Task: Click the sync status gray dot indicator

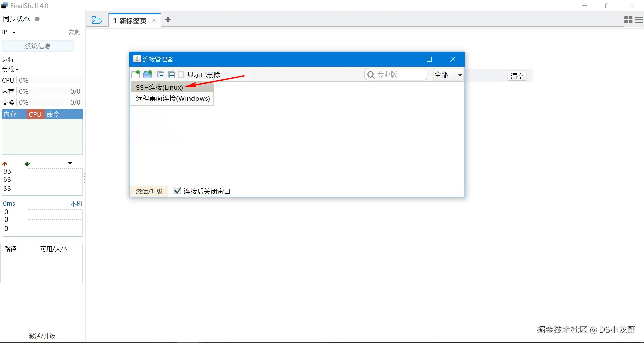Action: (x=37, y=19)
